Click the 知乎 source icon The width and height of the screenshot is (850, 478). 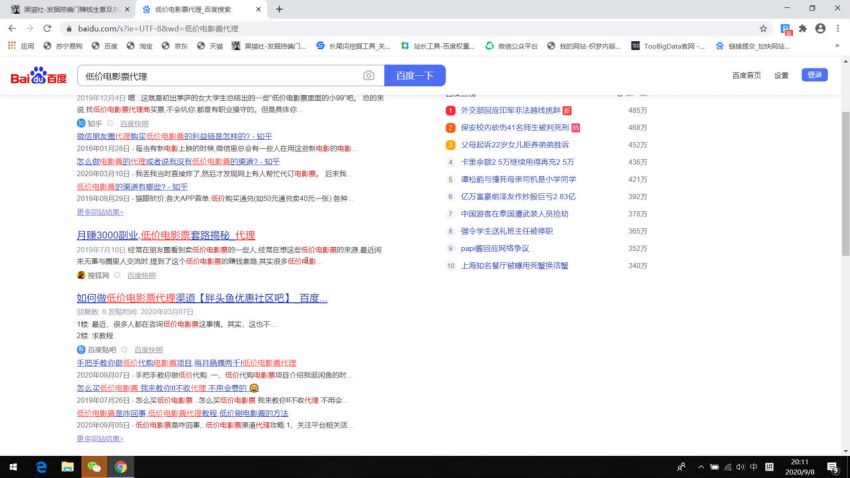(x=81, y=124)
